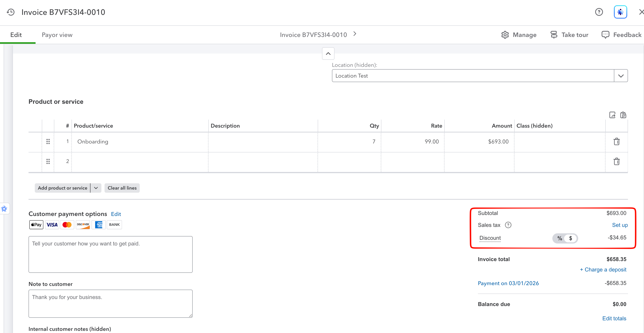Collapse the header section with chevron up
644x333 pixels.
(x=328, y=54)
